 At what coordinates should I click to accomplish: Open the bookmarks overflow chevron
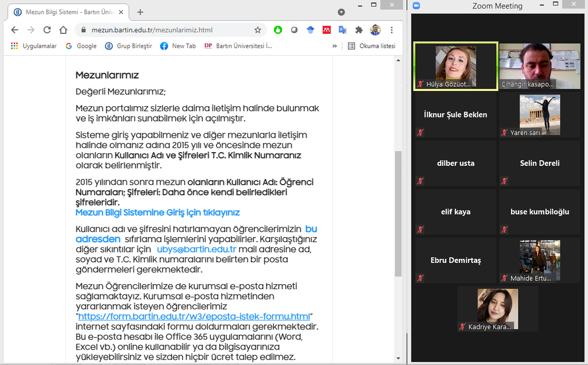point(335,46)
